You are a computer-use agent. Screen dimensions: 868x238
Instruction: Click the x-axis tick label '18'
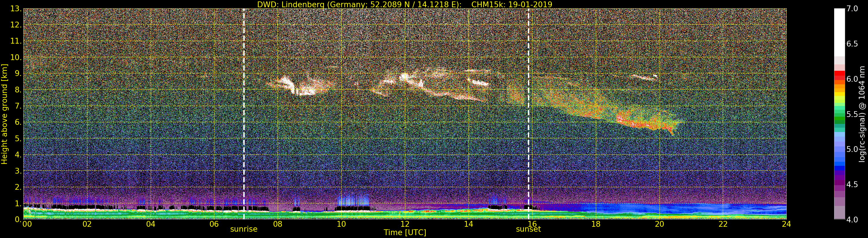[x=596, y=224]
